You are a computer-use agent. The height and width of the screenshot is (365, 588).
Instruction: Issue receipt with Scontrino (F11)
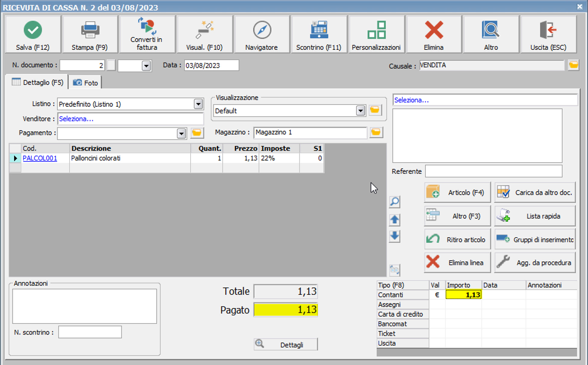point(319,34)
